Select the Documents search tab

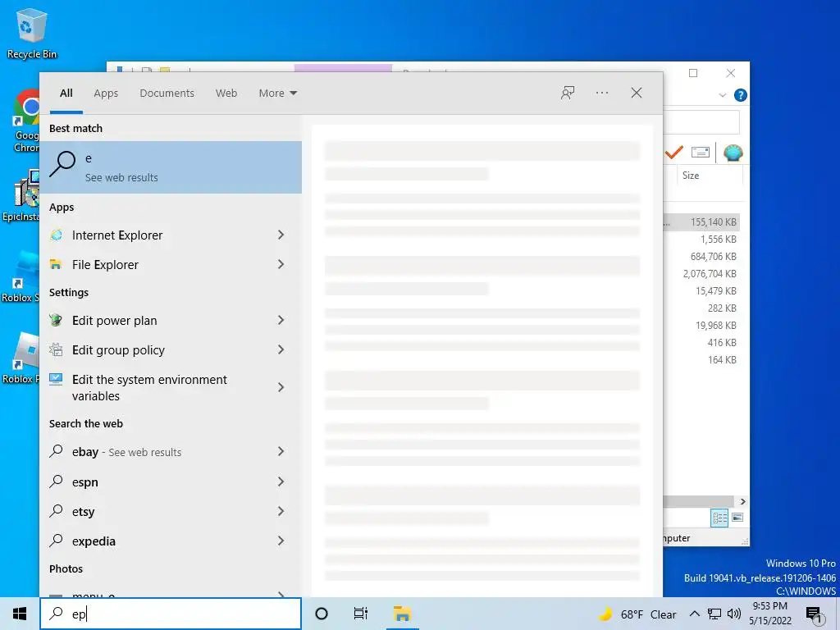pos(167,94)
